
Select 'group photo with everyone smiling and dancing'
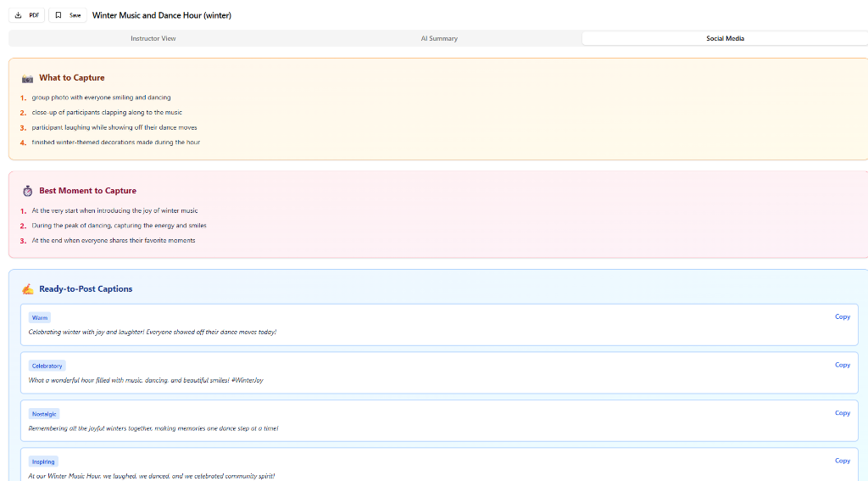pos(102,98)
